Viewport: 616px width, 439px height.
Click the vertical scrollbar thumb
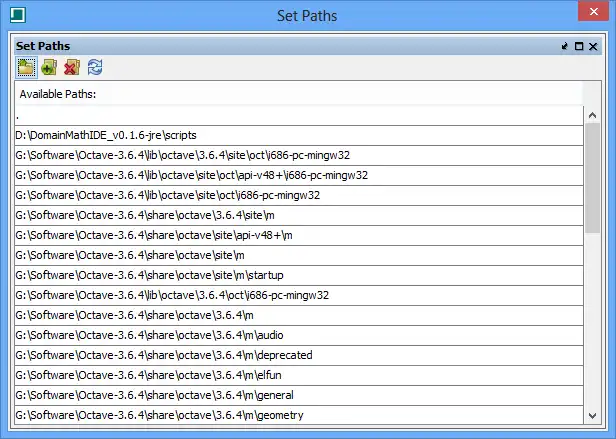(x=592, y=178)
